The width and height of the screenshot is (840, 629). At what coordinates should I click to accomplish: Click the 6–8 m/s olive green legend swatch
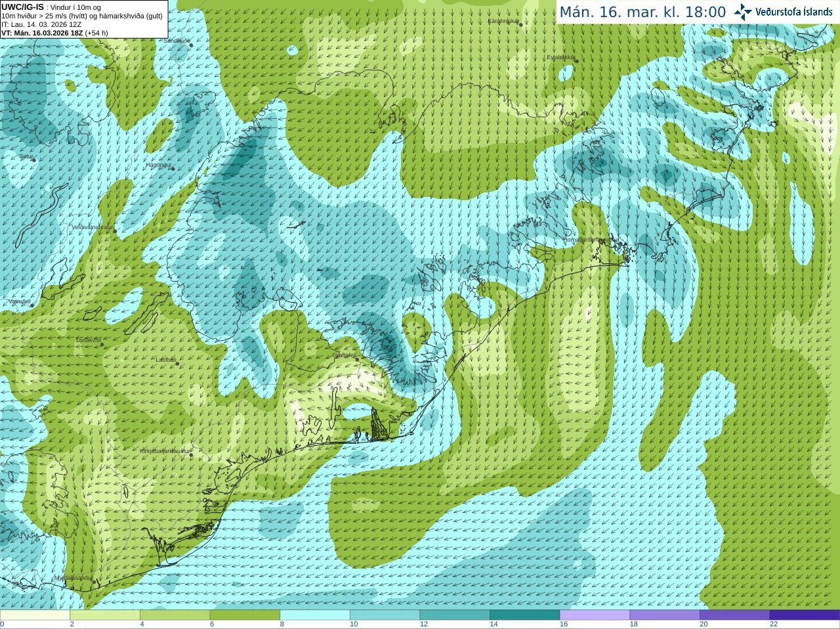pyautogui.click(x=245, y=615)
